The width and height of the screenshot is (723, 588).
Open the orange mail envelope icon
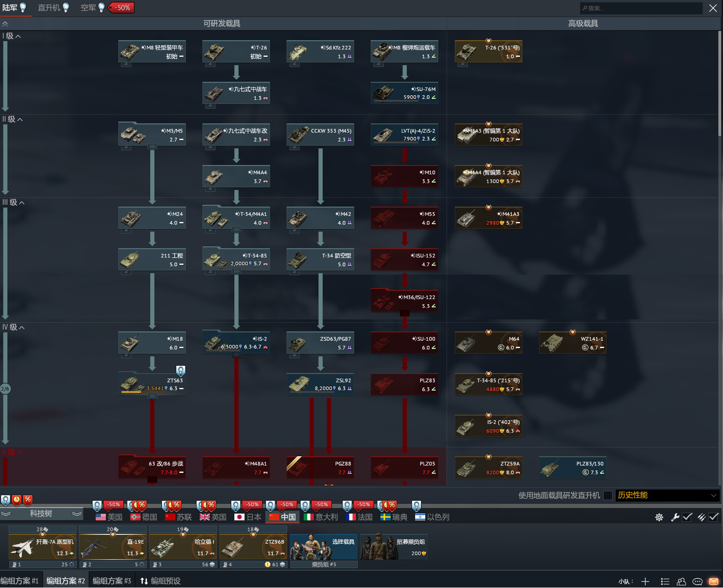pyautogui.click(x=714, y=582)
